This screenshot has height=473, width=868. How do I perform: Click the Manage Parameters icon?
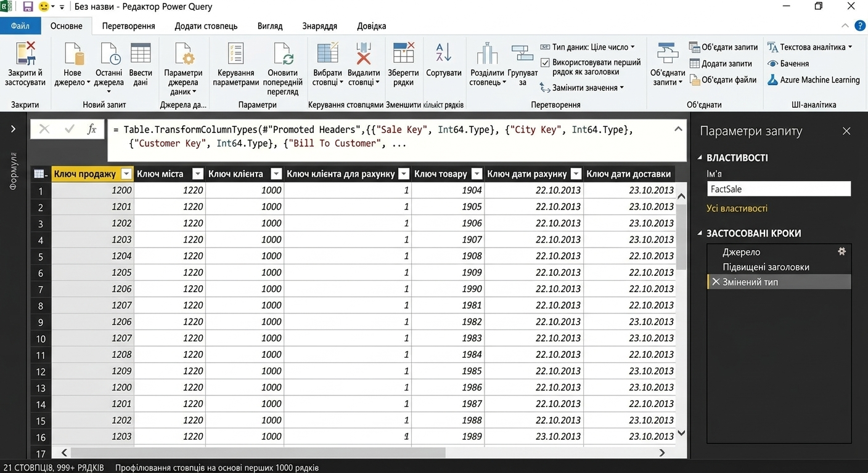(235, 54)
